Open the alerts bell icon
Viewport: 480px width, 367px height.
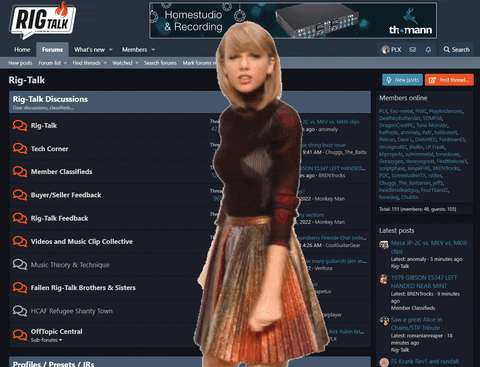428,50
